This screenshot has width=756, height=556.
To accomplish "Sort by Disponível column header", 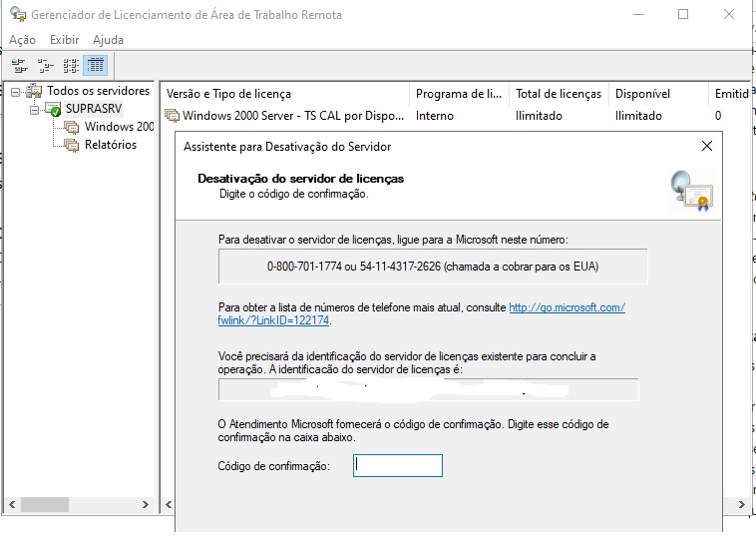I will click(658, 94).
